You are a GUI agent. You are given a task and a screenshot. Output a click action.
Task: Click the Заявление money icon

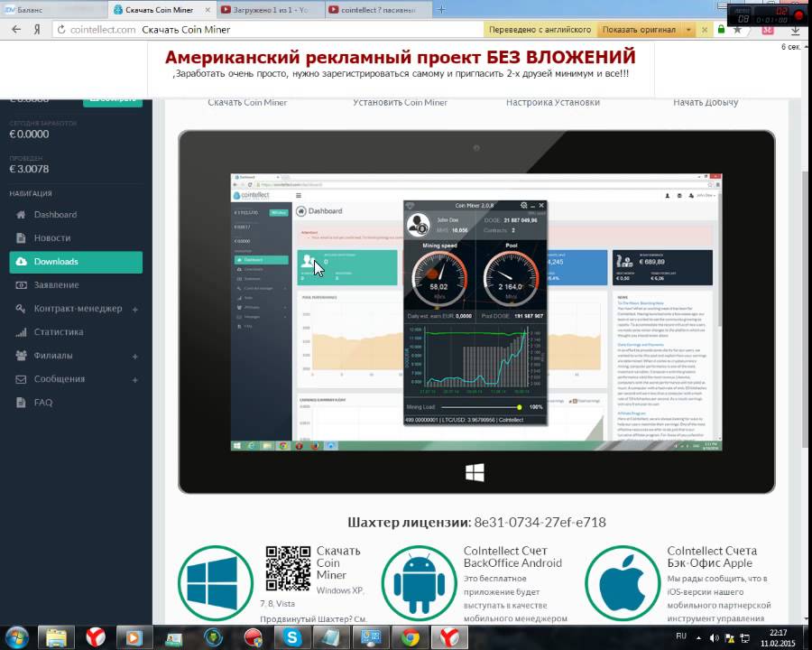[21, 285]
